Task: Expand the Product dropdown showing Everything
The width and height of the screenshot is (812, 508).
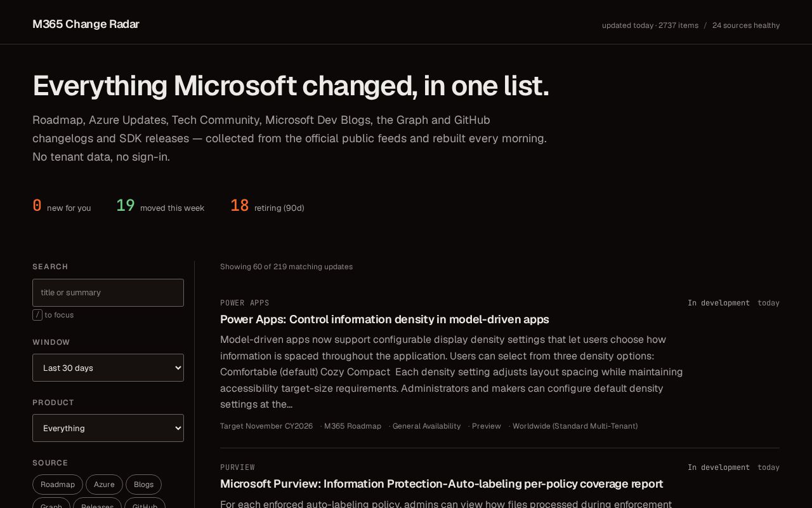Action: pyautogui.click(x=108, y=428)
